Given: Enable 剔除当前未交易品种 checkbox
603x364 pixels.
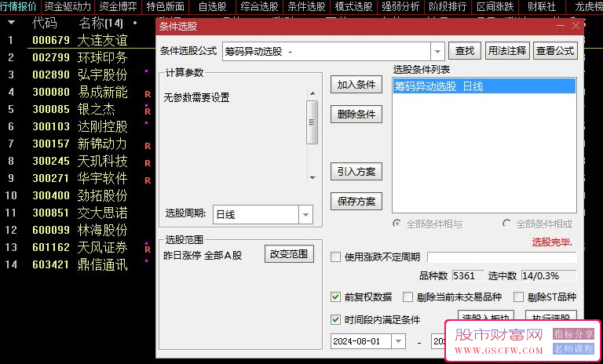Looking at the screenshot, I should coord(407,297).
